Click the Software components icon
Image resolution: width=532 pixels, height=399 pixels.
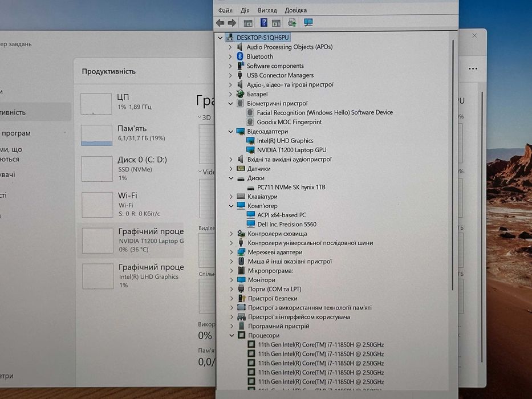[240, 66]
